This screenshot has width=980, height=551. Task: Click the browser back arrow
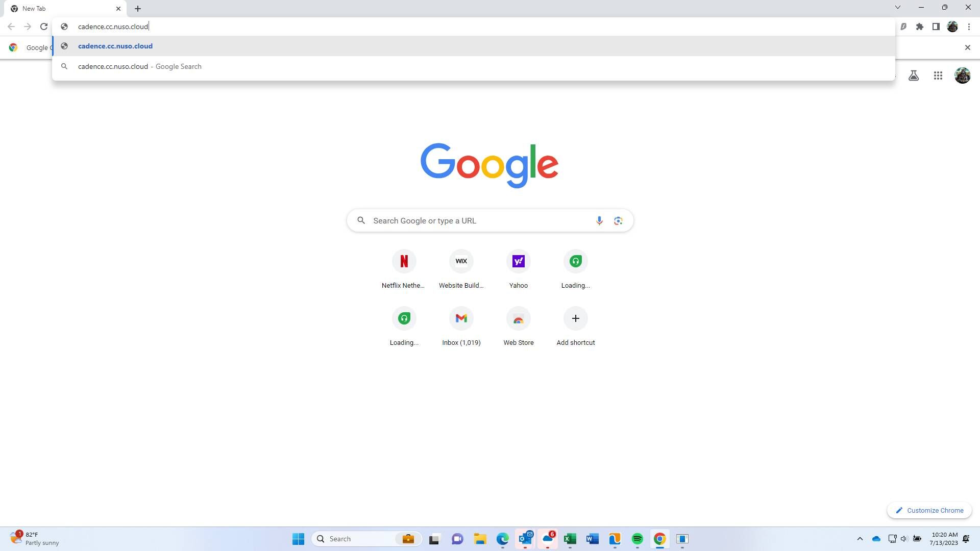11,27
